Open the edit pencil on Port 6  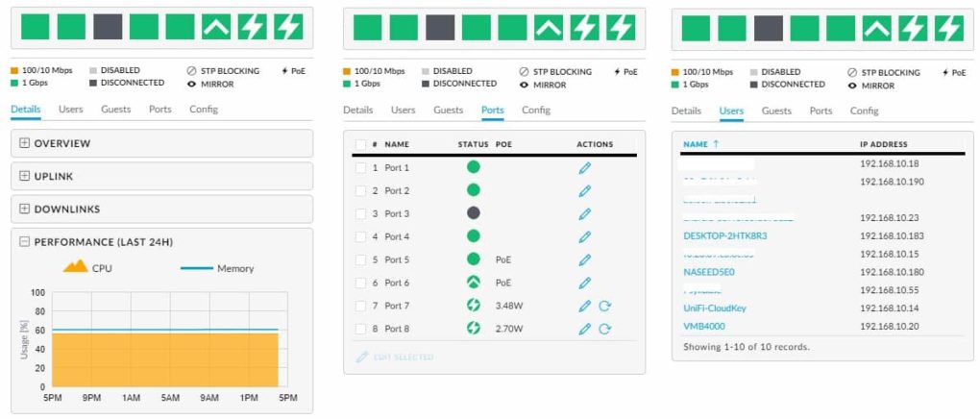point(584,283)
